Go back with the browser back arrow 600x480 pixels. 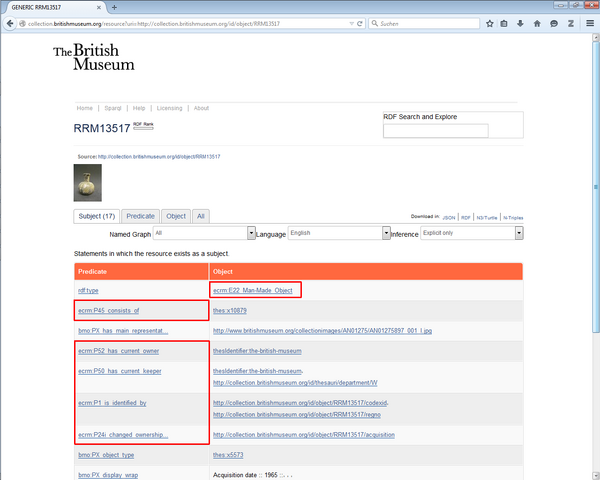pos(10,23)
